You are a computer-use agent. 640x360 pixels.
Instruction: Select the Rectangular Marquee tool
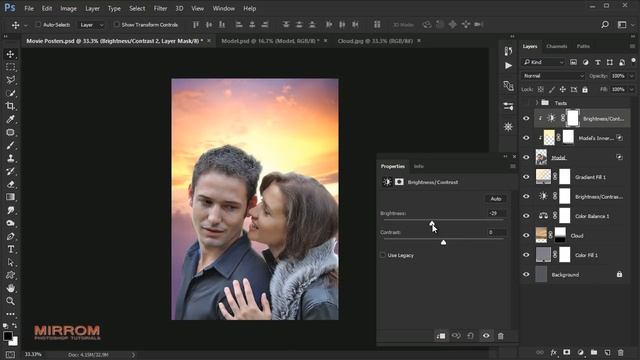11,67
